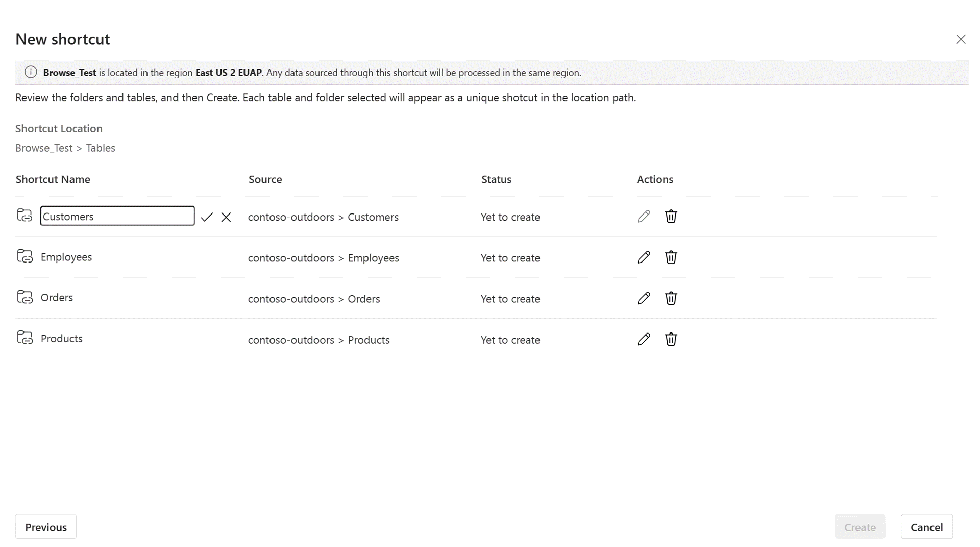Viewport: 980px width, 547px height.
Task: Go back with the Previous button
Action: [x=46, y=527]
